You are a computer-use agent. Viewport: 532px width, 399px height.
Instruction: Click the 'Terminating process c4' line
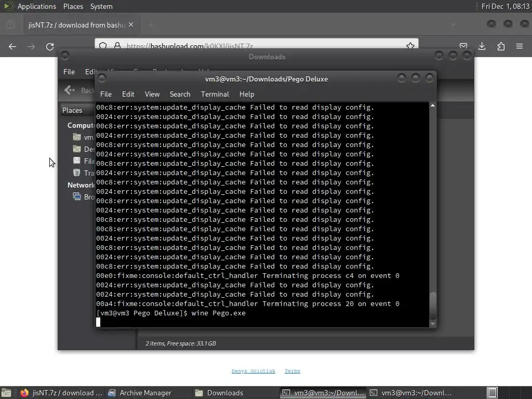(248, 276)
